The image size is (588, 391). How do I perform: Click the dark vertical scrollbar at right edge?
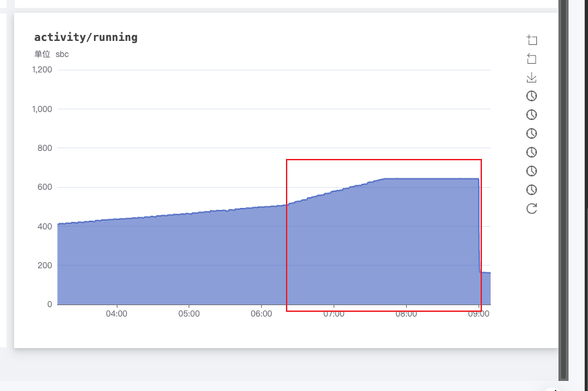coord(565,188)
